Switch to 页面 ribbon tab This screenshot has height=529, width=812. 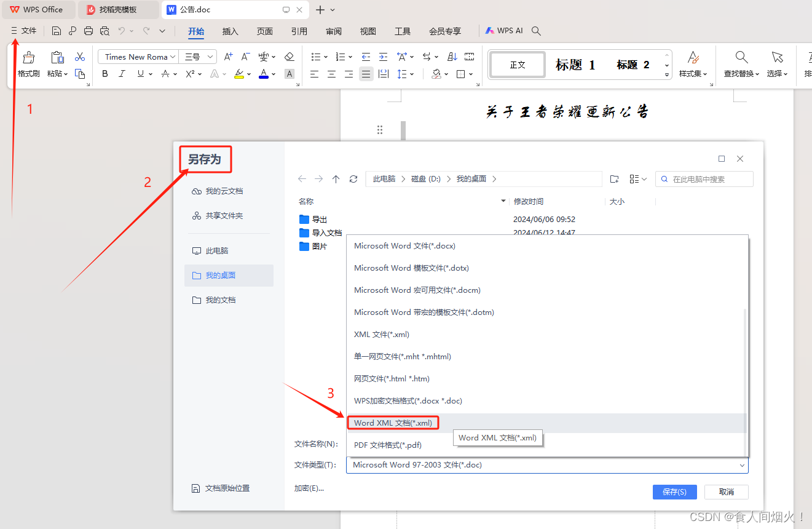tap(265, 31)
